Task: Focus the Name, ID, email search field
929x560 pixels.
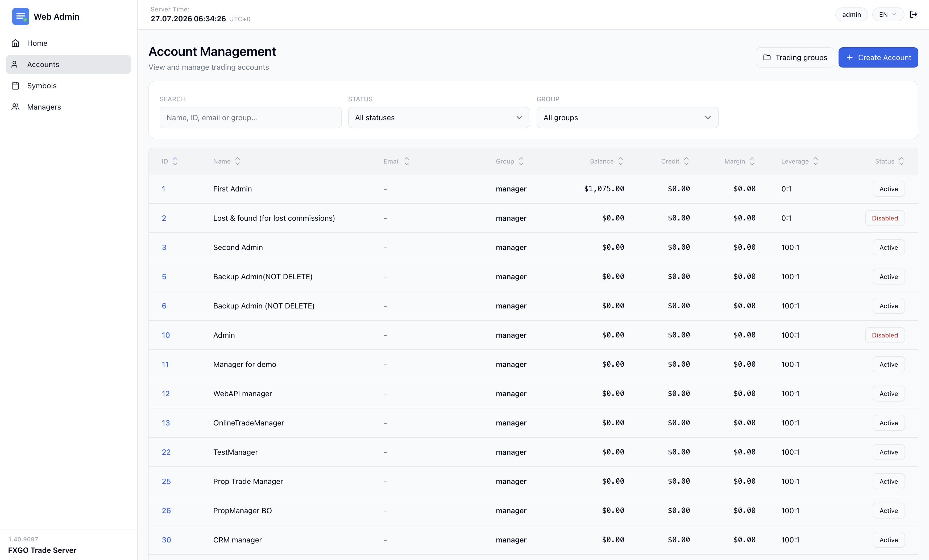Action: tap(250, 118)
